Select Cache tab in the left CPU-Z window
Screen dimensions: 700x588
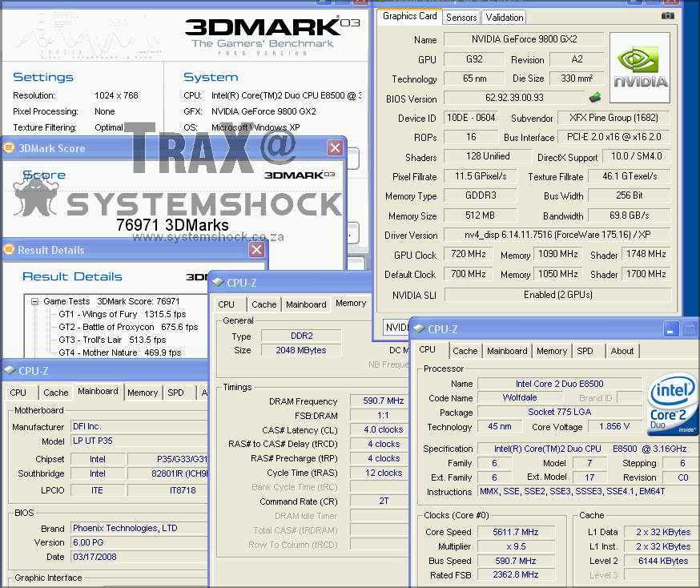tap(55, 393)
